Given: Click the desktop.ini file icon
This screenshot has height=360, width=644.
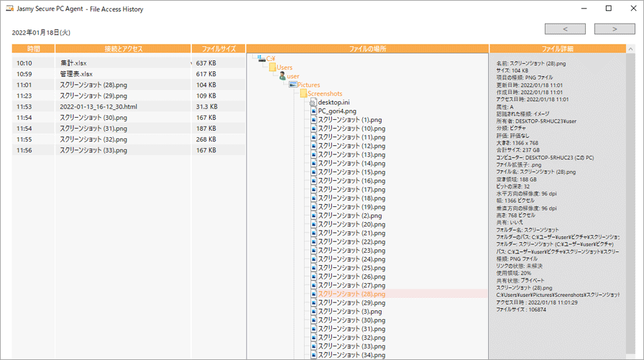Looking at the screenshot, I should pos(313,102).
